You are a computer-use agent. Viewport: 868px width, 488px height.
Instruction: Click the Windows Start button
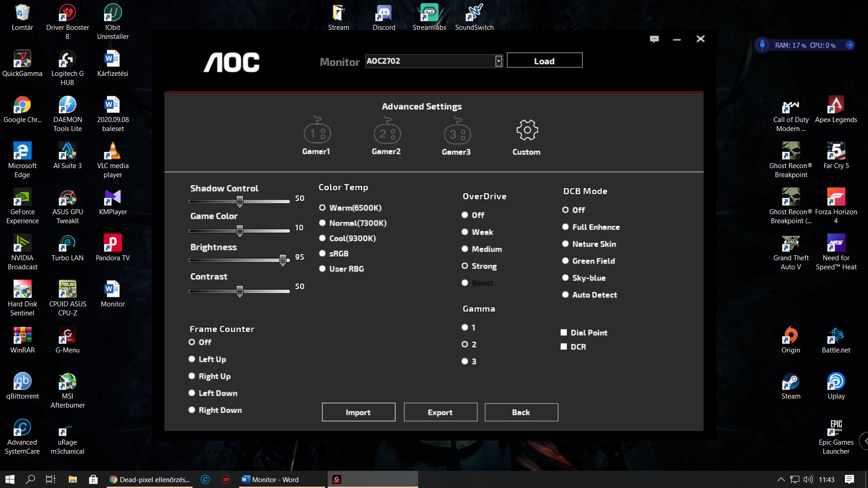(9, 479)
